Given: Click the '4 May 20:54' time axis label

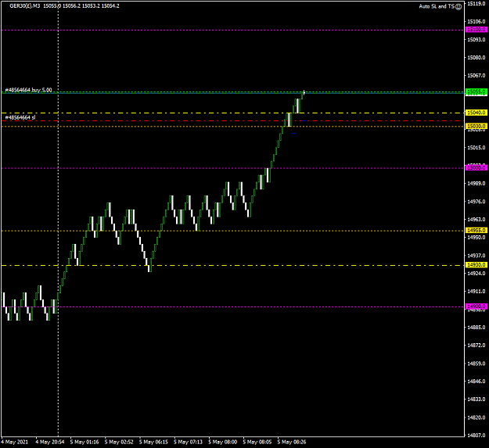Looking at the screenshot, I should click(50, 442).
